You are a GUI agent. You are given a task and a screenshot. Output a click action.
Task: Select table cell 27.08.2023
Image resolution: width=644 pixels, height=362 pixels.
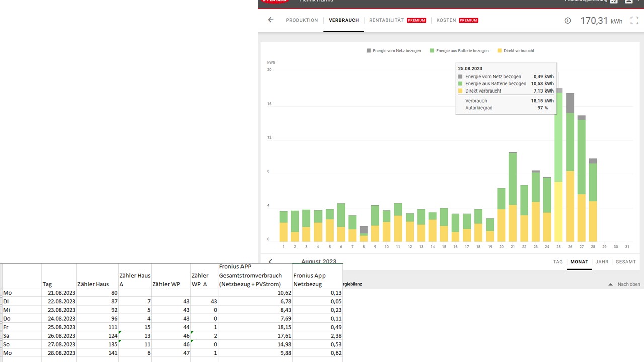58,344
